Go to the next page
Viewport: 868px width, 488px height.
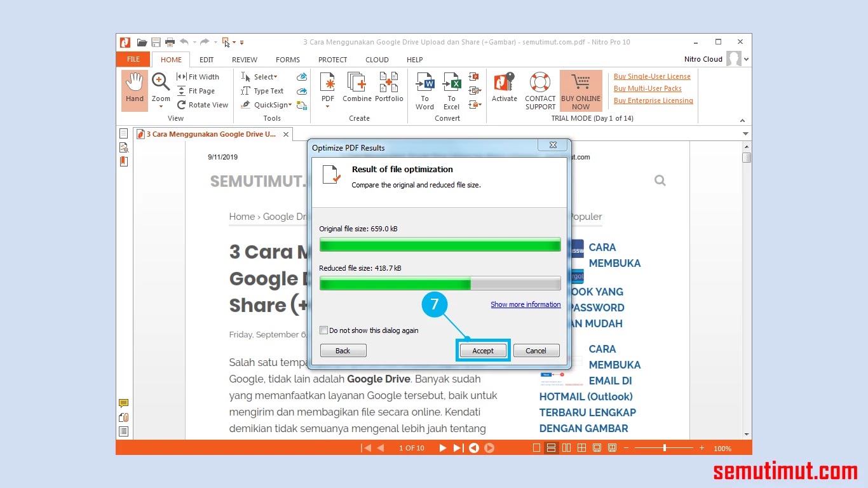coord(443,448)
